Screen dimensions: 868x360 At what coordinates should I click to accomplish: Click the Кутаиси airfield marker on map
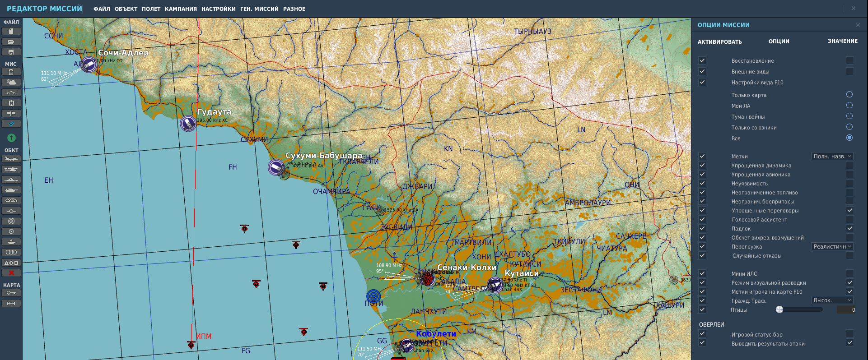click(495, 285)
